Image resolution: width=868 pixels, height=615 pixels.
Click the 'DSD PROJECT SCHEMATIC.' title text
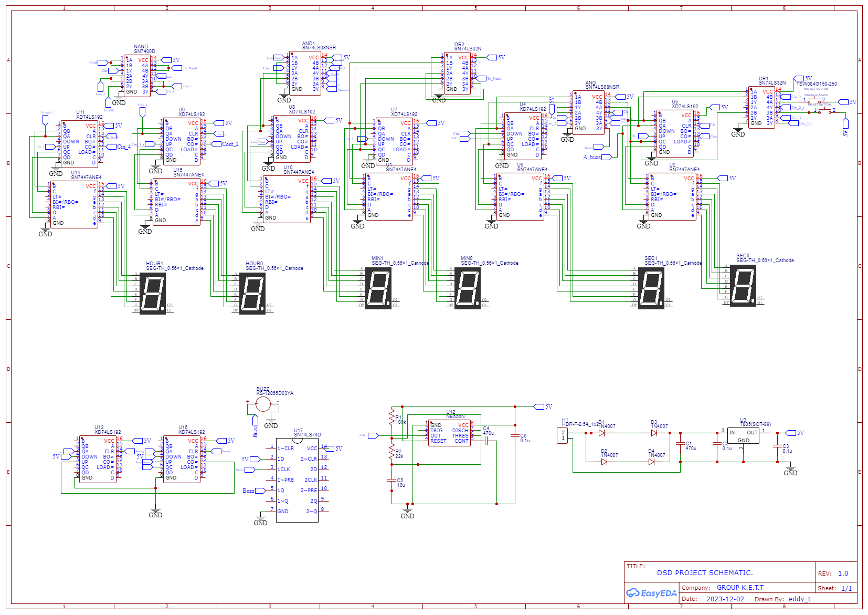[705, 572]
